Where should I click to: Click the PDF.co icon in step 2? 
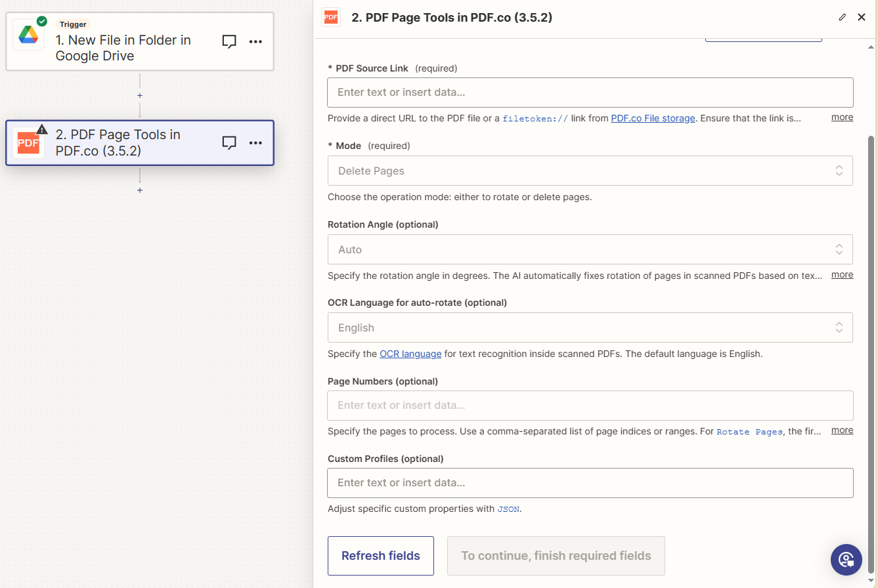(28, 143)
